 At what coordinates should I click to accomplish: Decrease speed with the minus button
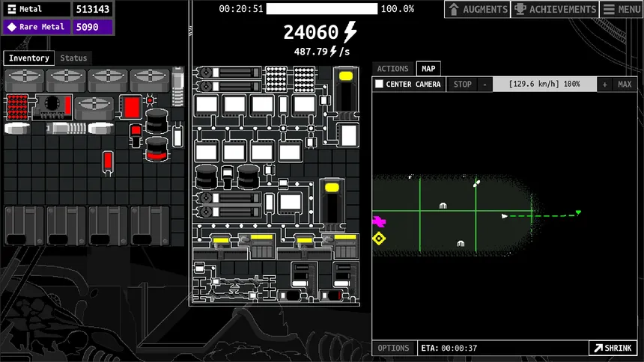(x=484, y=85)
